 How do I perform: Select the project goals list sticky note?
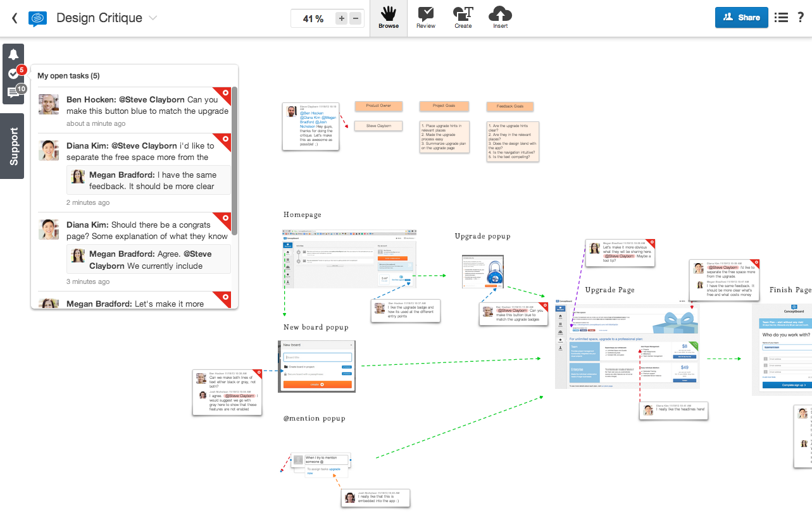point(444,138)
